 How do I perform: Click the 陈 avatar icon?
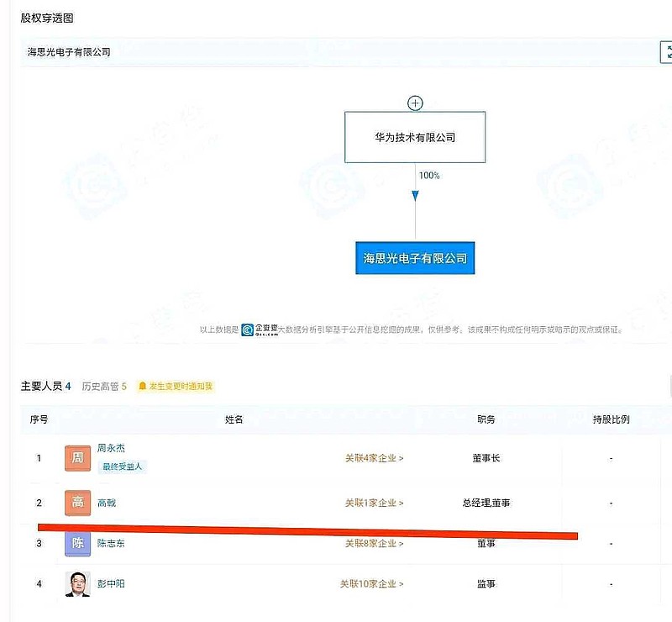77,544
